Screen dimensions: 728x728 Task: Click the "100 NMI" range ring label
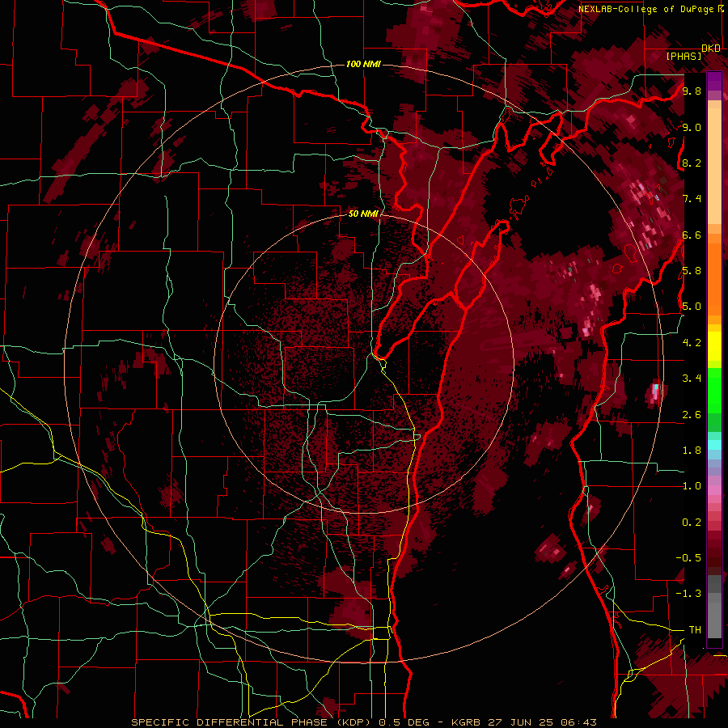[x=363, y=64]
